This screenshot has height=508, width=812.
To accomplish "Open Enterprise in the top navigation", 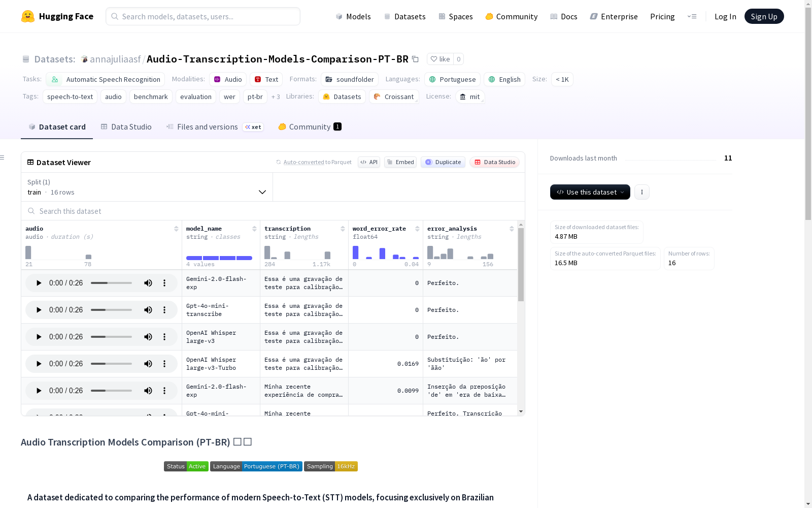I will pyautogui.click(x=614, y=16).
